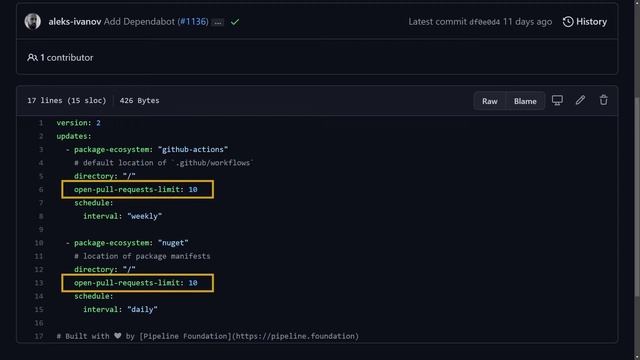This screenshot has height=360, width=640.
Task: Click the "github-actions" ecosystem line
Action: (147, 149)
